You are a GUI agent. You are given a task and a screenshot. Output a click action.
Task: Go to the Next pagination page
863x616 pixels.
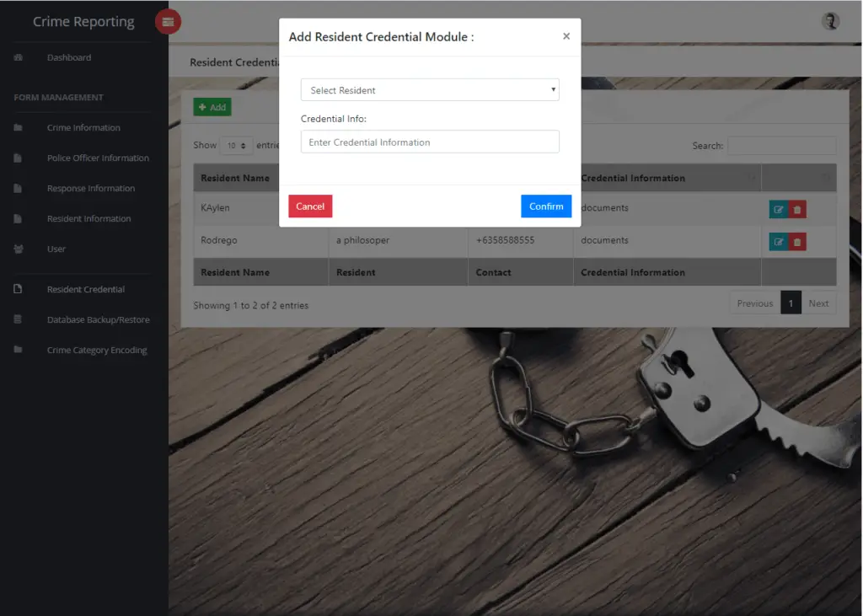pos(818,303)
